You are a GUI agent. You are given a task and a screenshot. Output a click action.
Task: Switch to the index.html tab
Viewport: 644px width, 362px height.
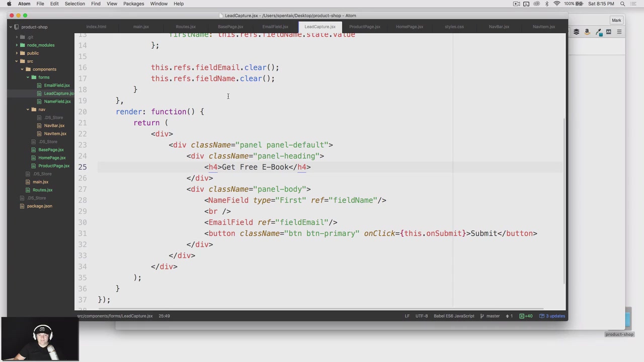[x=96, y=27]
